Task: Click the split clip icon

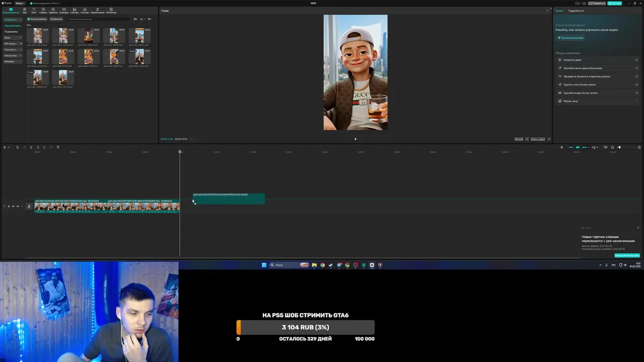Action: (x=31, y=147)
